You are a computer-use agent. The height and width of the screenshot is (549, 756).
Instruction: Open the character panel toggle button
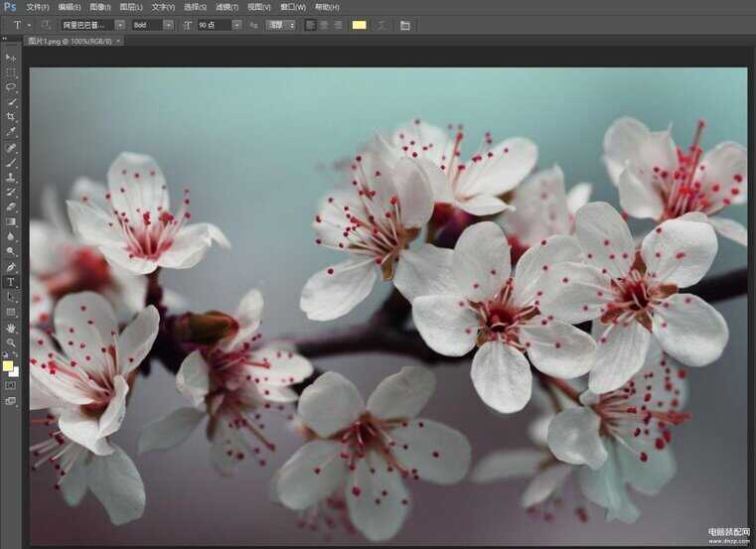click(405, 25)
